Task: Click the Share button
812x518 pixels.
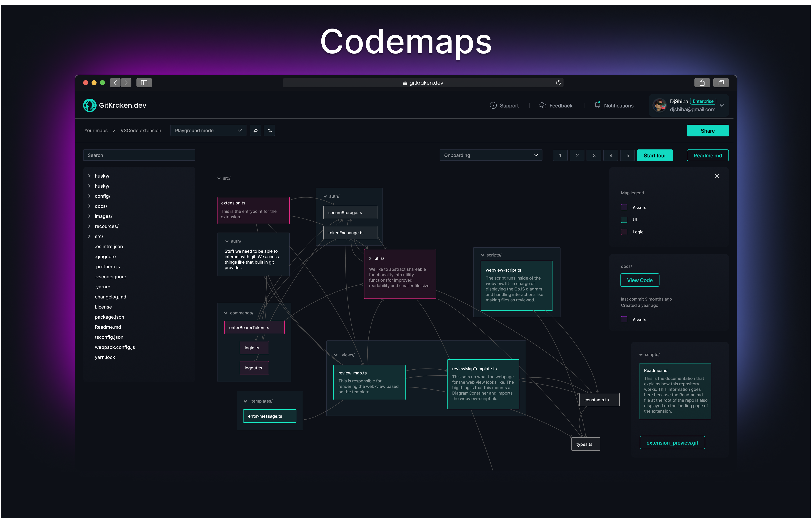Action: (707, 131)
